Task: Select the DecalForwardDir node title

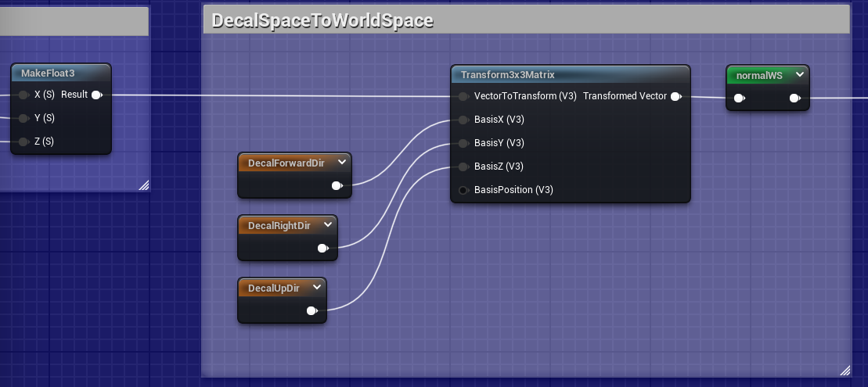Action: [286, 163]
